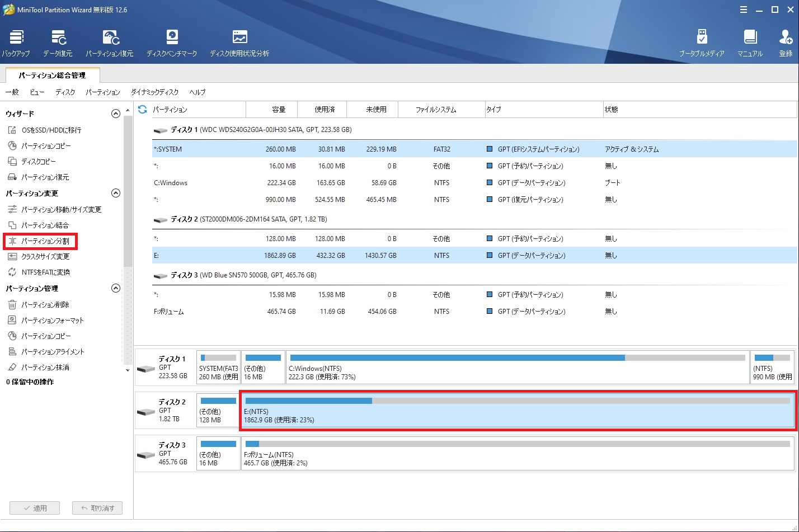Open パーティション復元 in the top toolbar

(x=110, y=44)
